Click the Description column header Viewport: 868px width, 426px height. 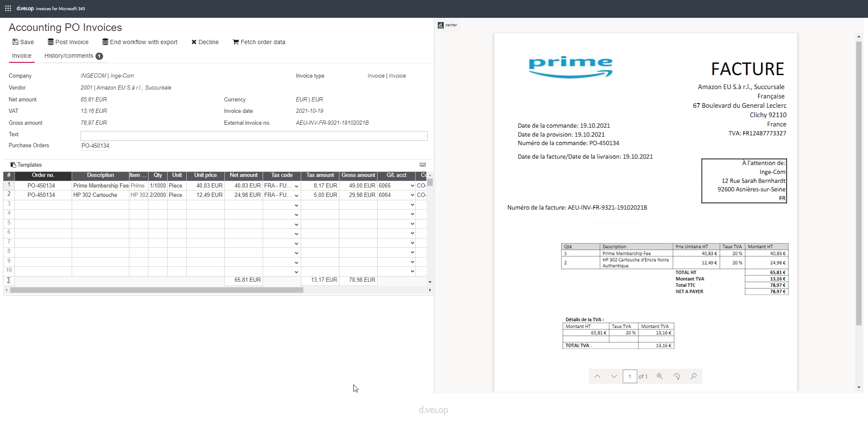pyautogui.click(x=101, y=175)
